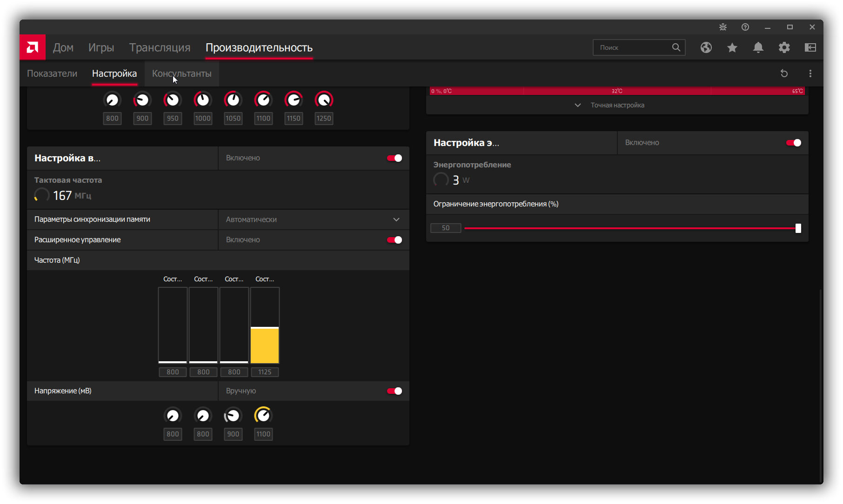Toggle Напряжение (мВ) manual switch

394,391
